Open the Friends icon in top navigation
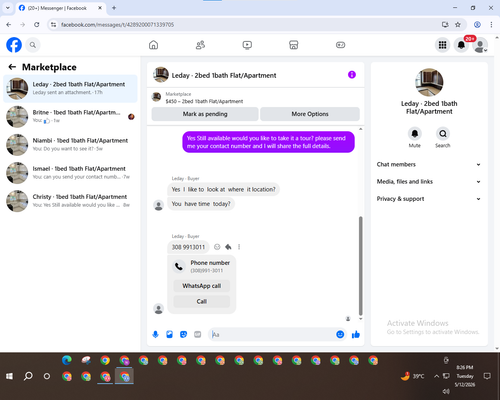This screenshot has width=500, height=400. click(200, 45)
